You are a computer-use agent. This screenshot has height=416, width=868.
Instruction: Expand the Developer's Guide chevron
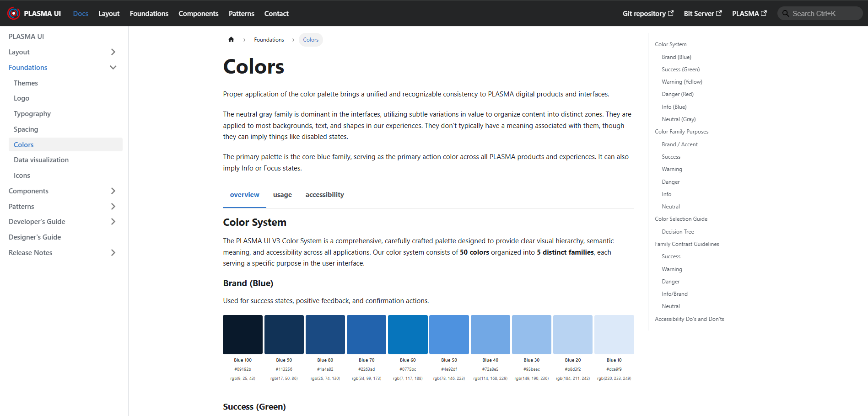113,222
